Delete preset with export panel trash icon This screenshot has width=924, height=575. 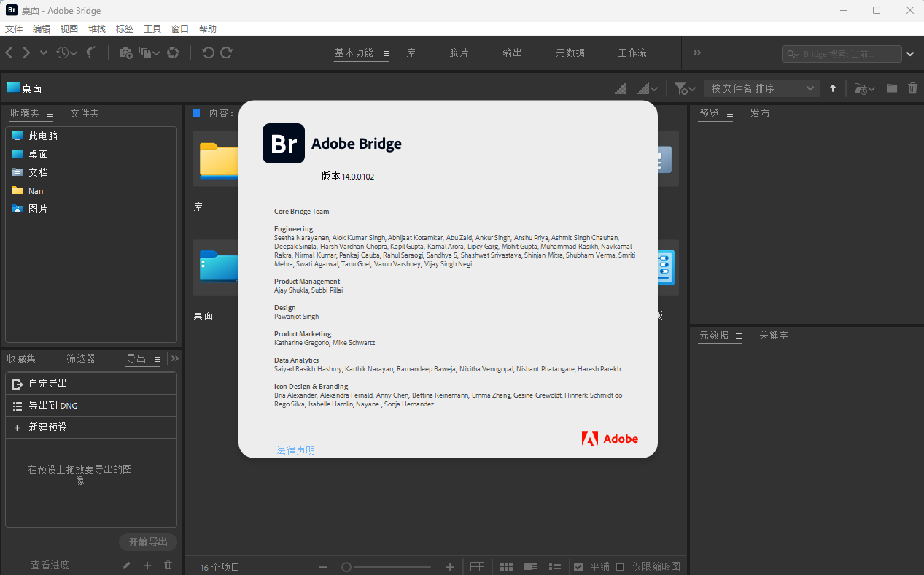(x=168, y=566)
